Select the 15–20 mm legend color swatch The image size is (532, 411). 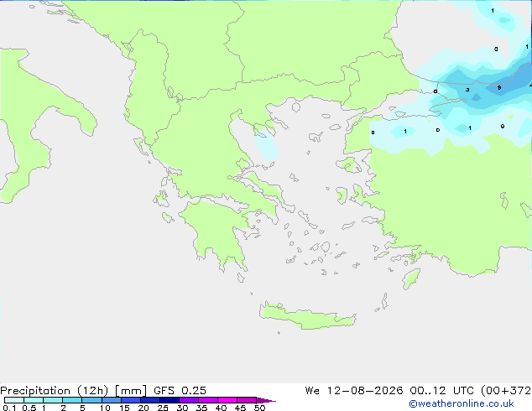click(x=131, y=400)
